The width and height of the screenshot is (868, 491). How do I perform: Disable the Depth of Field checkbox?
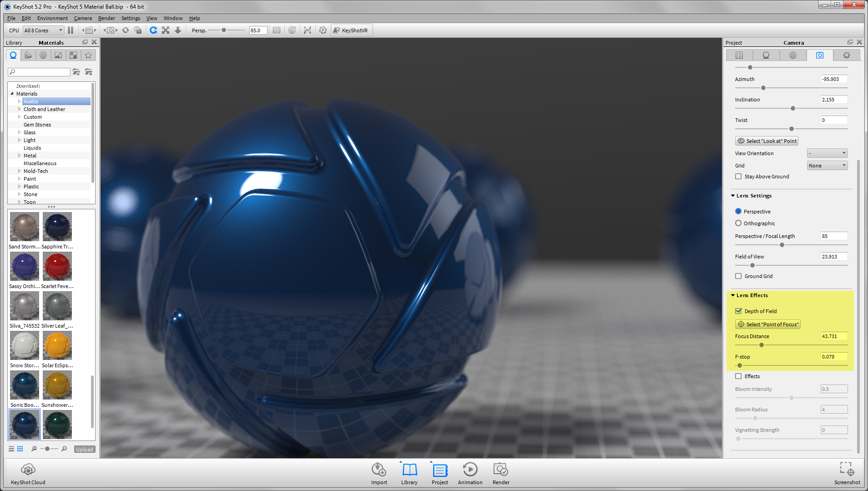pyautogui.click(x=738, y=311)
